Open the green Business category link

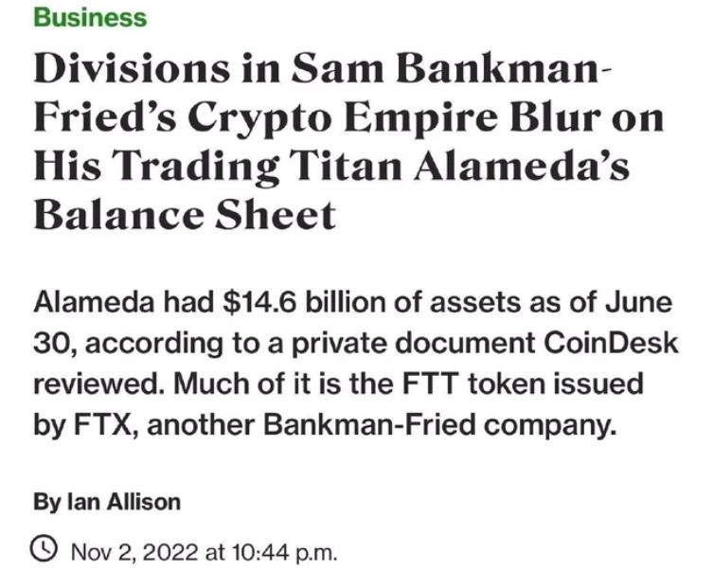90,18
